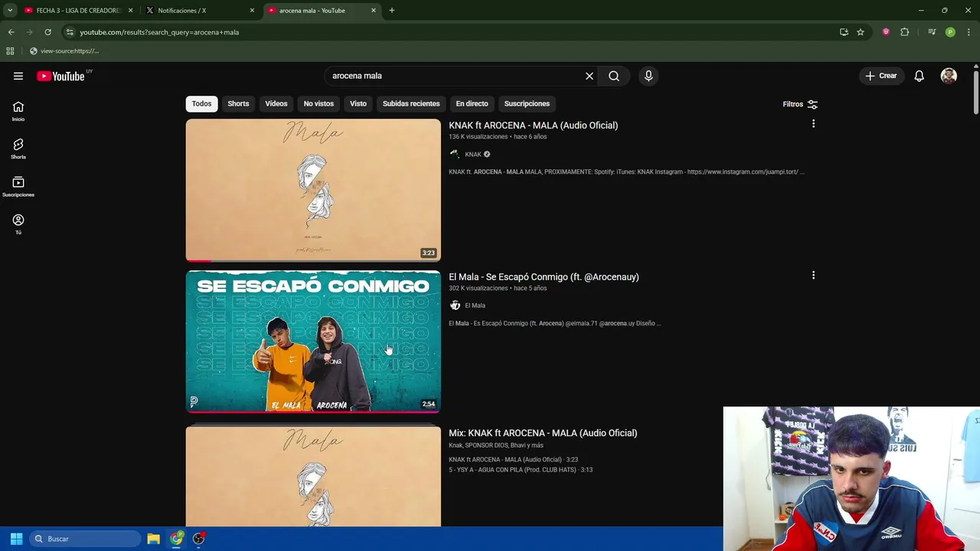
Task: Click the AGUA CON PILA mix track line
Action: tap(521, 470)
